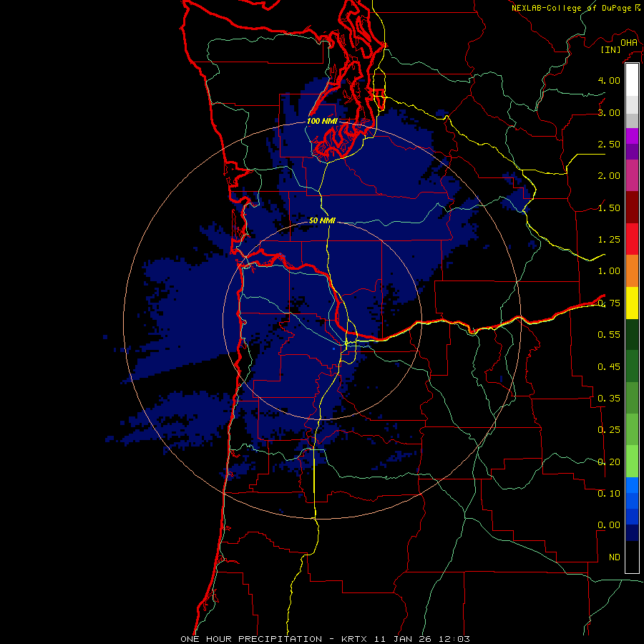The image size is (644, 644).
Task: Select the 0.10 legend value
Action: pos(609,494)
